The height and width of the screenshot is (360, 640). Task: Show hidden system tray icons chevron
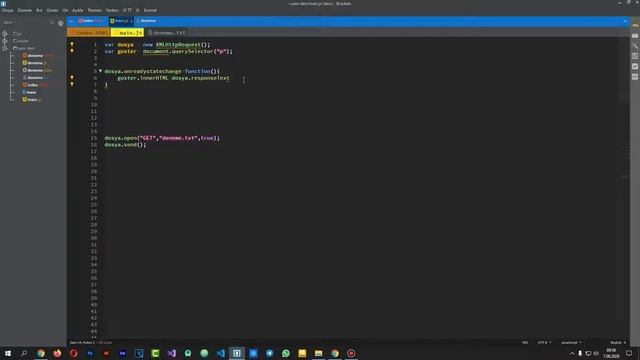572,353
